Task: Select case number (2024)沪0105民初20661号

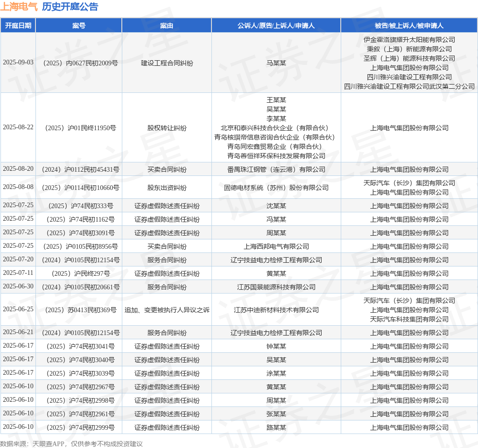Action: pos(79,287)
